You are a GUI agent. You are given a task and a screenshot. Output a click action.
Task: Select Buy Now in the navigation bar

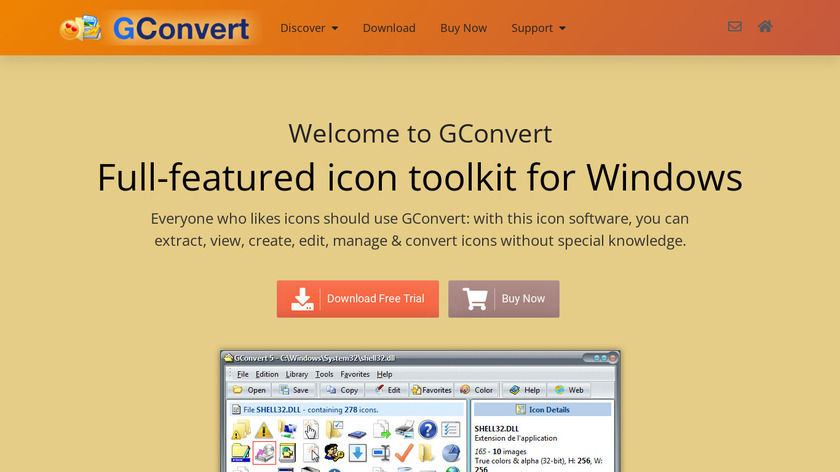tap(463, 28)
